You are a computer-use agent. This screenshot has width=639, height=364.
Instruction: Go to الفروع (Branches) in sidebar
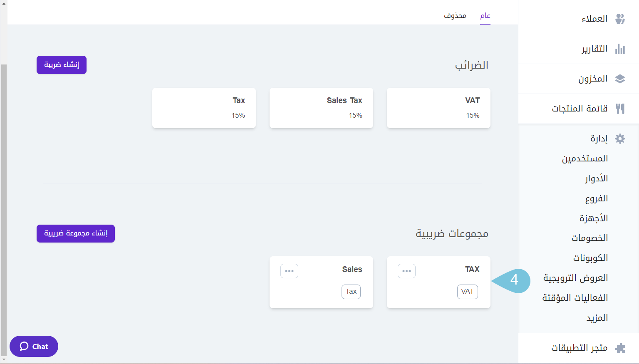pyautogui.click(x=597, y=199)
